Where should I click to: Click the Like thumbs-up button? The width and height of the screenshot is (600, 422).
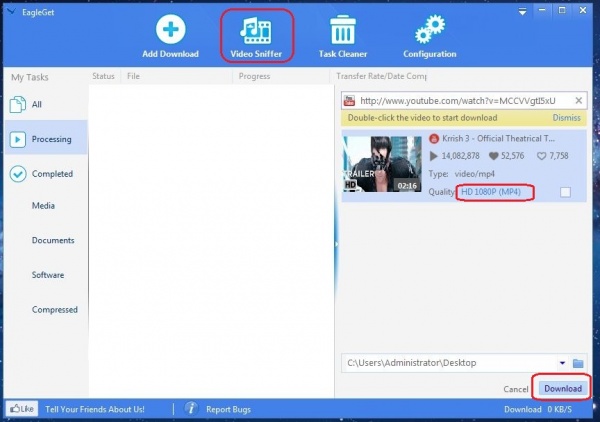click(x=22, y=409)
